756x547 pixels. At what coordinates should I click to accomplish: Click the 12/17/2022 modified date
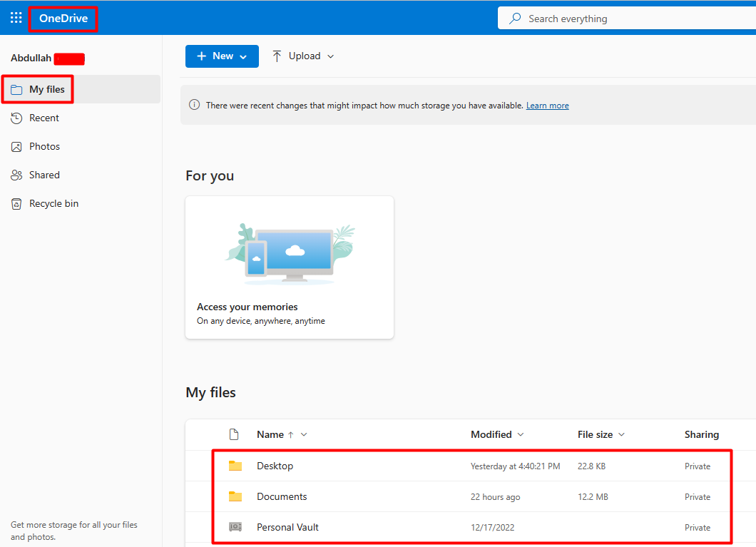(492, 528)
